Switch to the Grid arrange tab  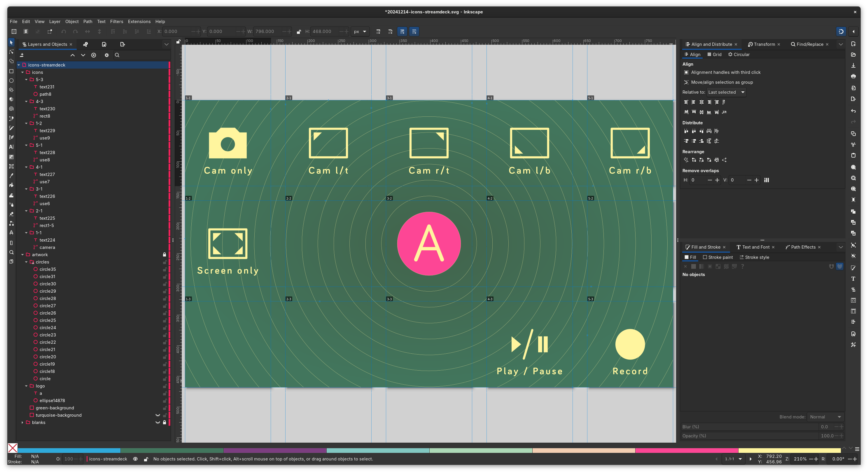click(x=714, y=54)
